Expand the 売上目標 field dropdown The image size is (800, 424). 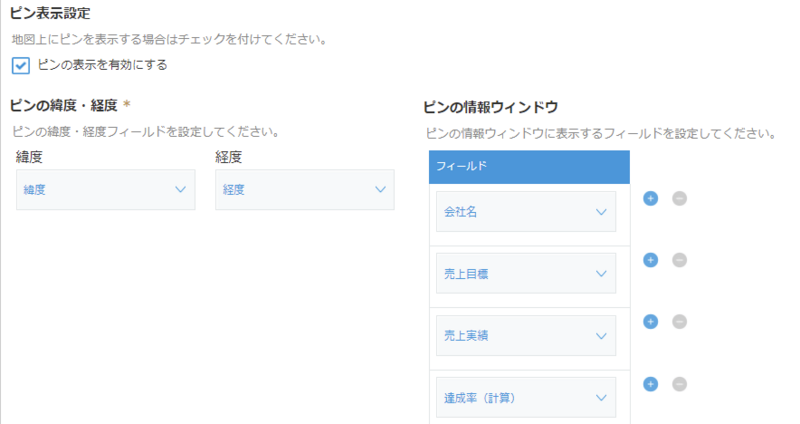click(526, 274)
